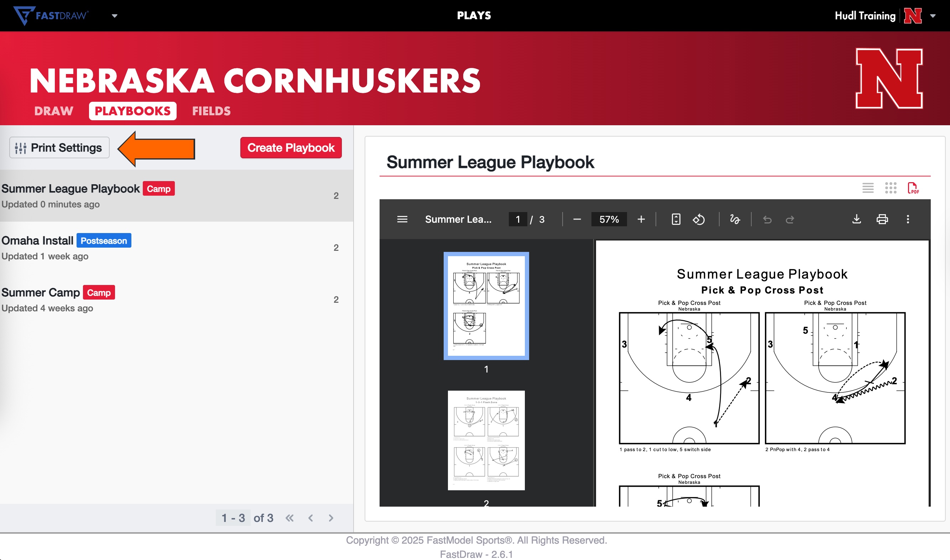The image size is (950, 560).
Task: Click the PDF undo arrow
Action: point(767,219)
